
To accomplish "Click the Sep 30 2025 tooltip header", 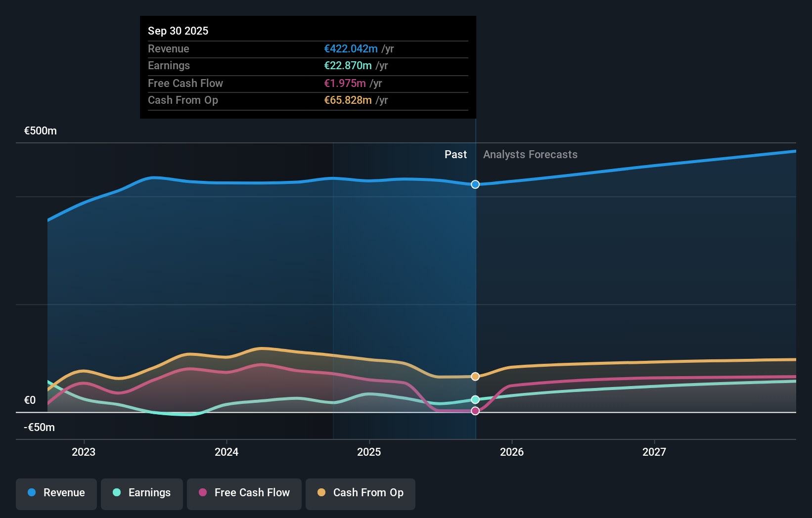I will (178, 31).
